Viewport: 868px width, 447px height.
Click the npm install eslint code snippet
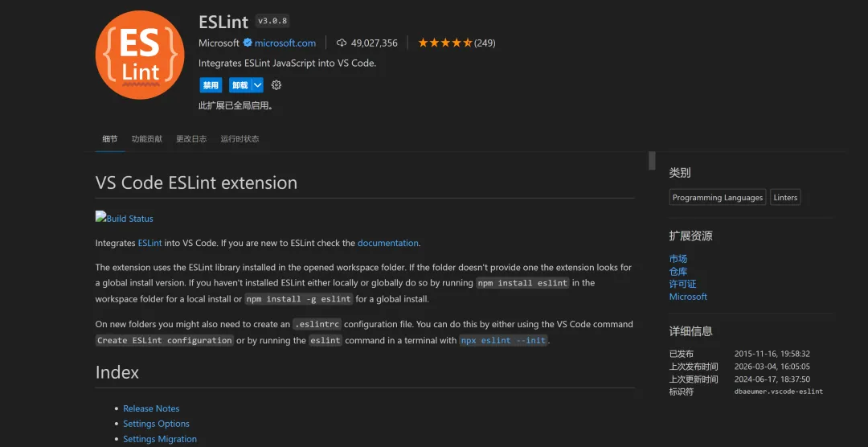(522, 282)
